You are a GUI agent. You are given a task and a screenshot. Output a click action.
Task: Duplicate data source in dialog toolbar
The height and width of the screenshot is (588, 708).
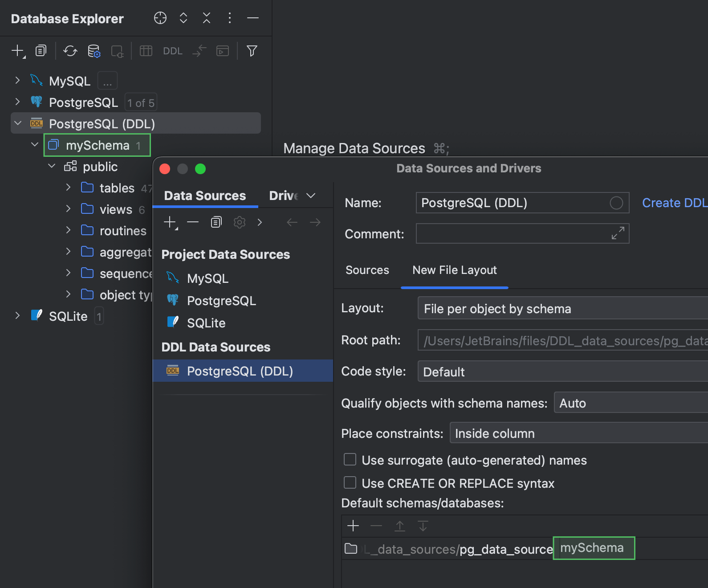(x=216, y=222)
